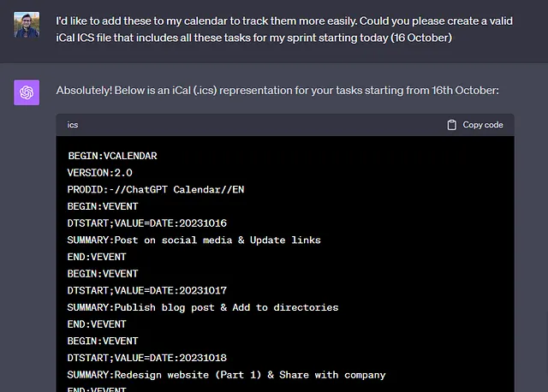Click the ics language label
The width and height of the screenshot is (548, 392).
73,125
